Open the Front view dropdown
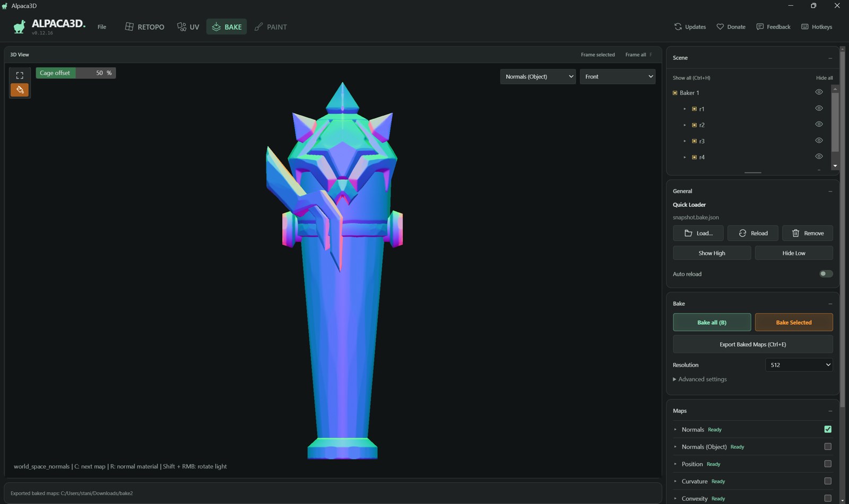This screenshot has height=504, width=849. (618, 76)
